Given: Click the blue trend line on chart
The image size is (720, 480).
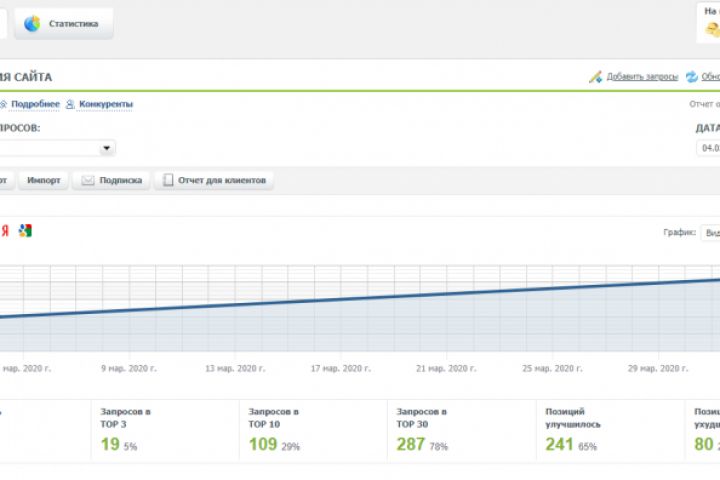Looking at the screenshot, I should tap(360, 298).
